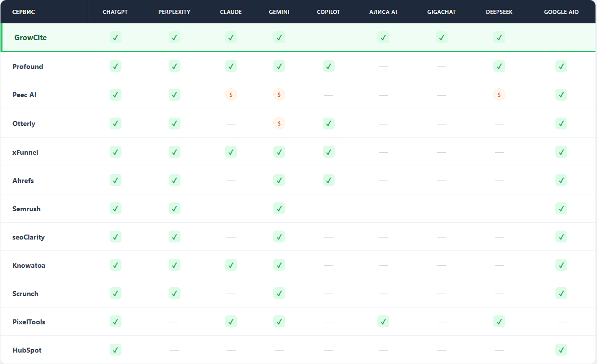597x364 pixels.
Task: Click seoClarity's Gemini checkmark icon
Action: pos(279,237)
